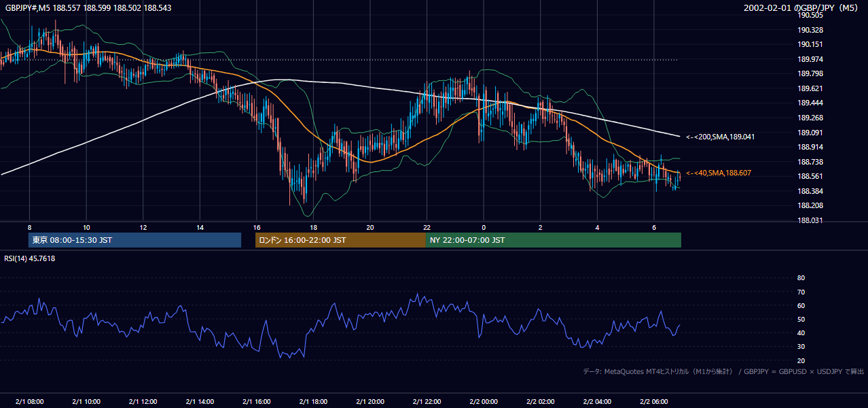Click the RSI(14) 45.7618 indicator label

click(x=30, y=258)
